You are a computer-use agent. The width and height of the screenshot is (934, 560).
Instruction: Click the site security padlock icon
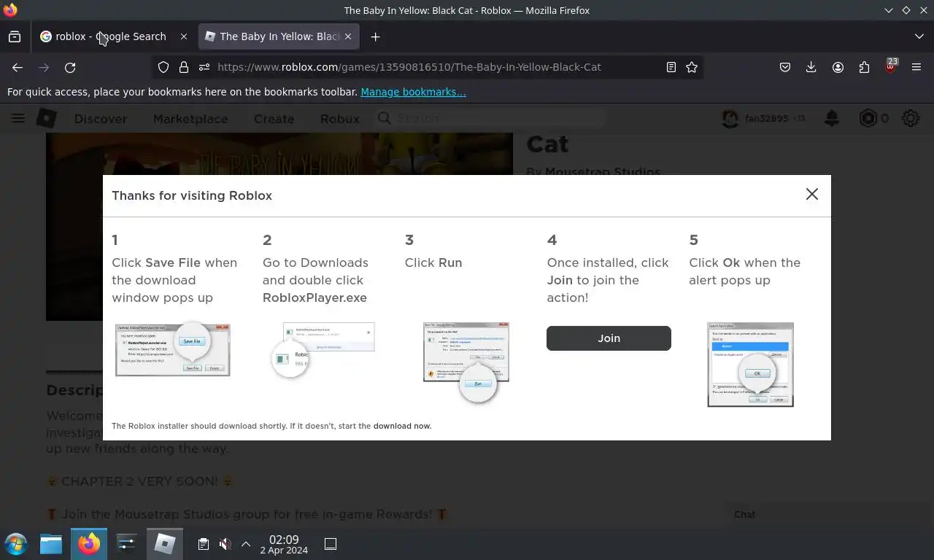(184, 67)
